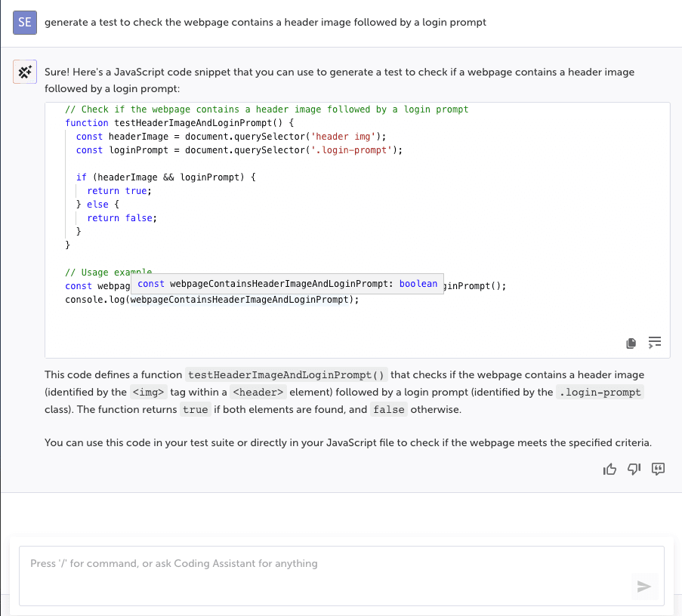Give the response a thumbs up
Viewport: 682px width, 616px height.
tap(609, 469)
